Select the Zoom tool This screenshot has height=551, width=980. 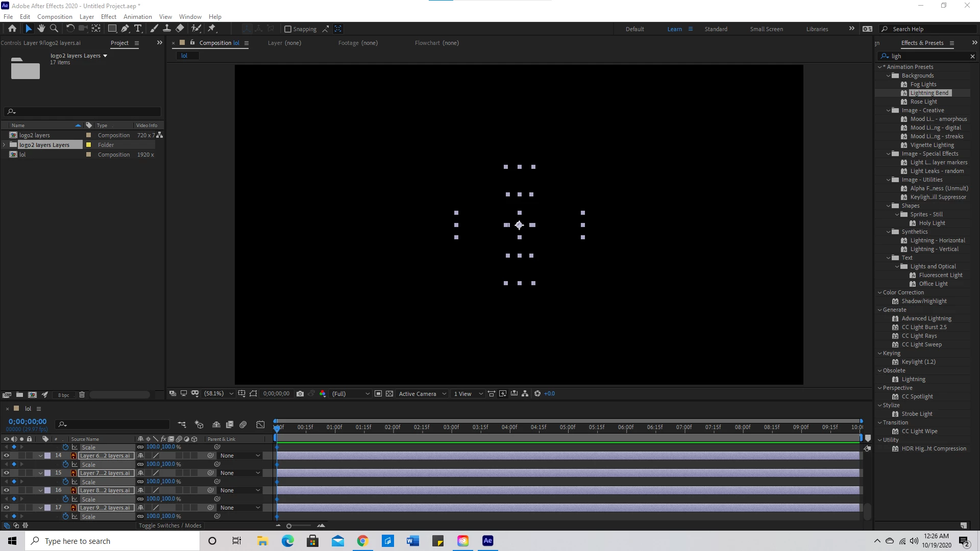(x=54, y=29)
